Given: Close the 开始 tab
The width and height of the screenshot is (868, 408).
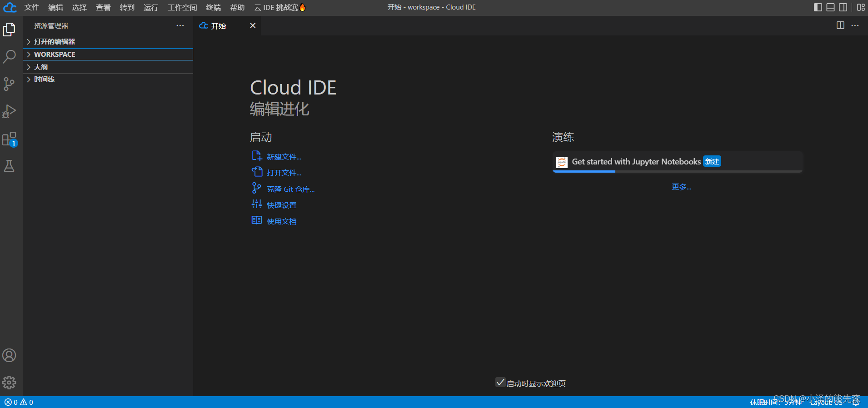Looking at the screenshot, I should (253, 25).
